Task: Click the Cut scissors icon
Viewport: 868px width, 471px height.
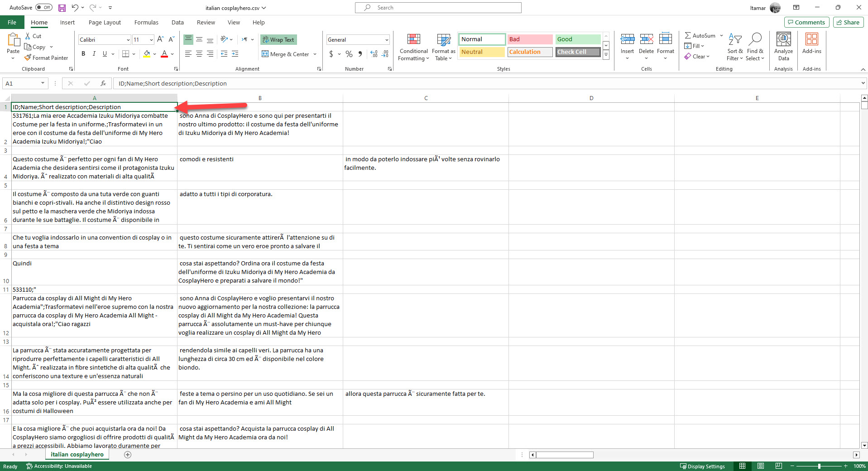Action: point(28,36)
